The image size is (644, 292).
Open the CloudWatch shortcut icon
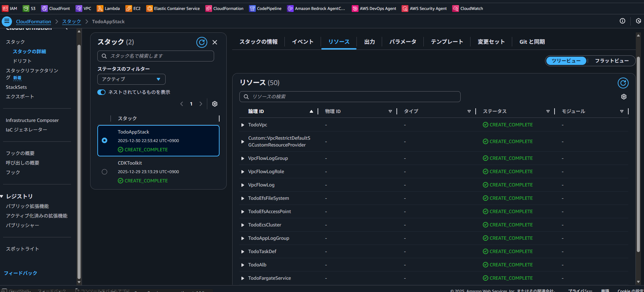[456, 9]
